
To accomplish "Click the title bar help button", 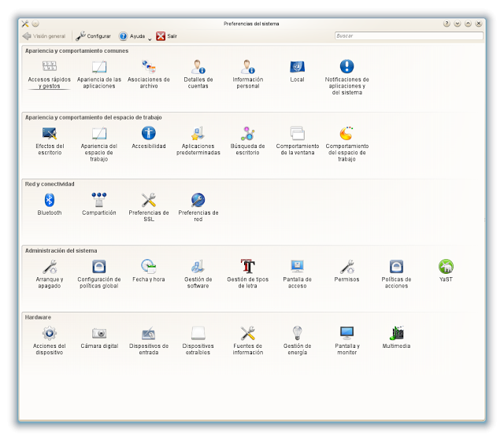I will pos(447,24).
